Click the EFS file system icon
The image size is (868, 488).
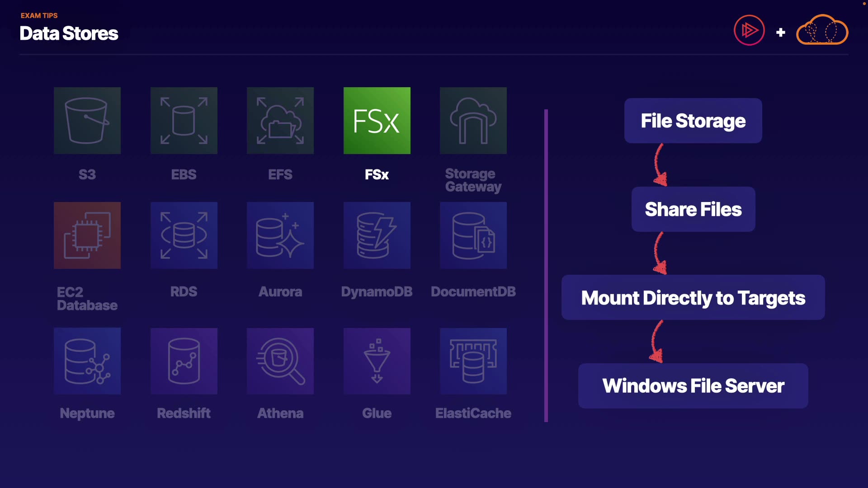click(280, 121)
